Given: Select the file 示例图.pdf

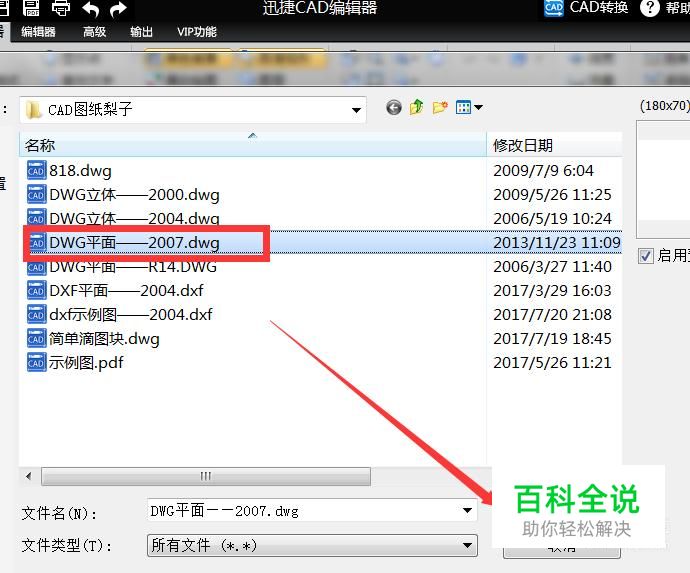Looking at the screenshot, I should click(x=86, y=363).
